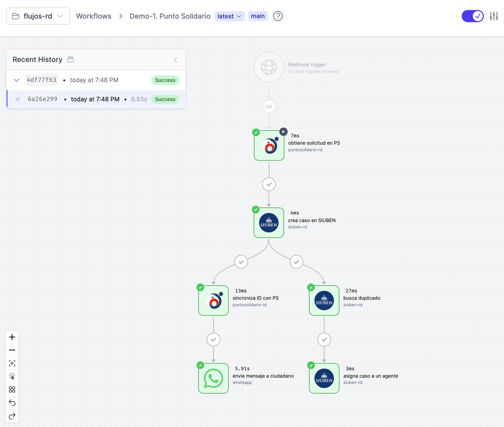Open the latest version dropdown
The width and height of the screenshot is (504, 427).
pyautogui.click(x=229, y=16)
